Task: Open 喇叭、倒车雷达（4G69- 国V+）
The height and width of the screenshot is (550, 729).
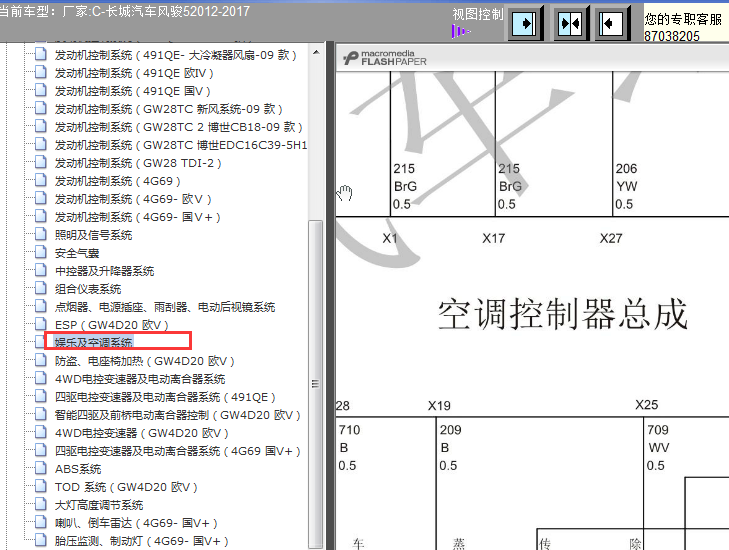Action: click(x=136, y=523)
